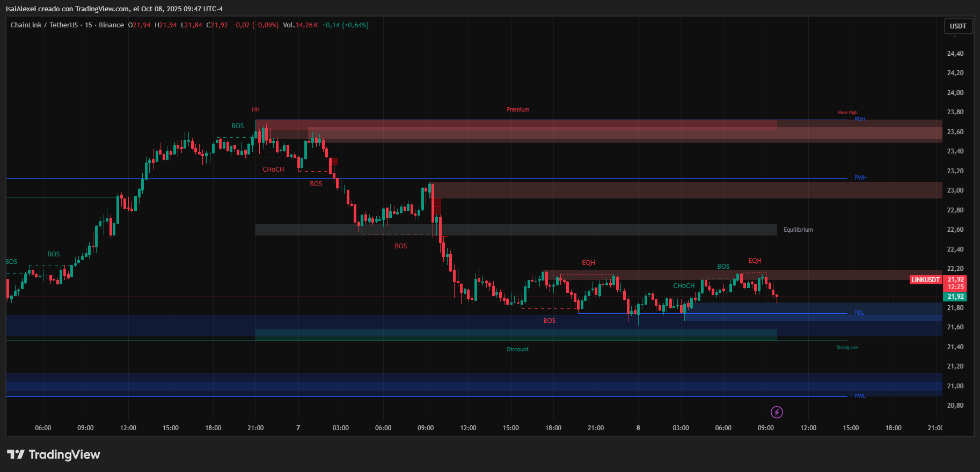Open the USDT currency selector
The image size is (980, 472).
click(x=958, y=26)
